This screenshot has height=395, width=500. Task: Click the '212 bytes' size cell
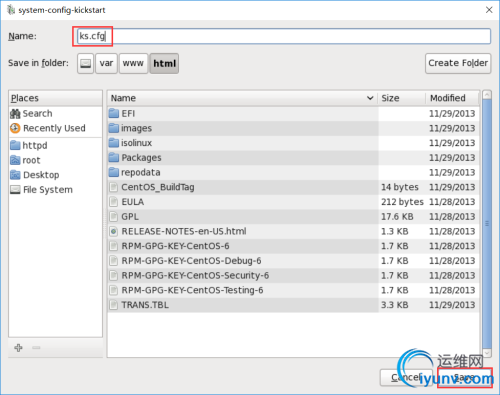pyautogui.click(x=402, y=202)
